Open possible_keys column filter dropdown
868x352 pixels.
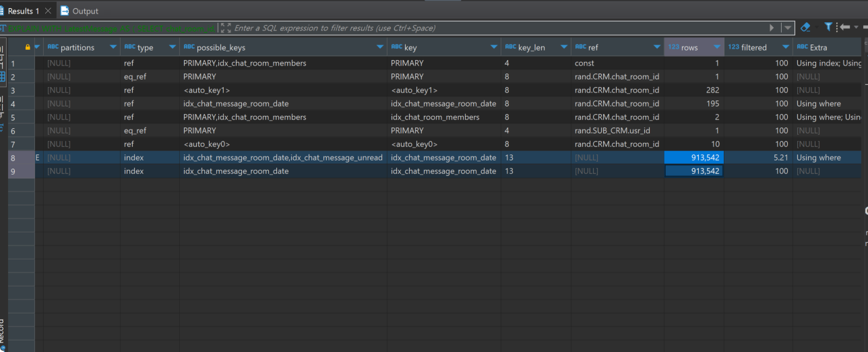[380, 47]
